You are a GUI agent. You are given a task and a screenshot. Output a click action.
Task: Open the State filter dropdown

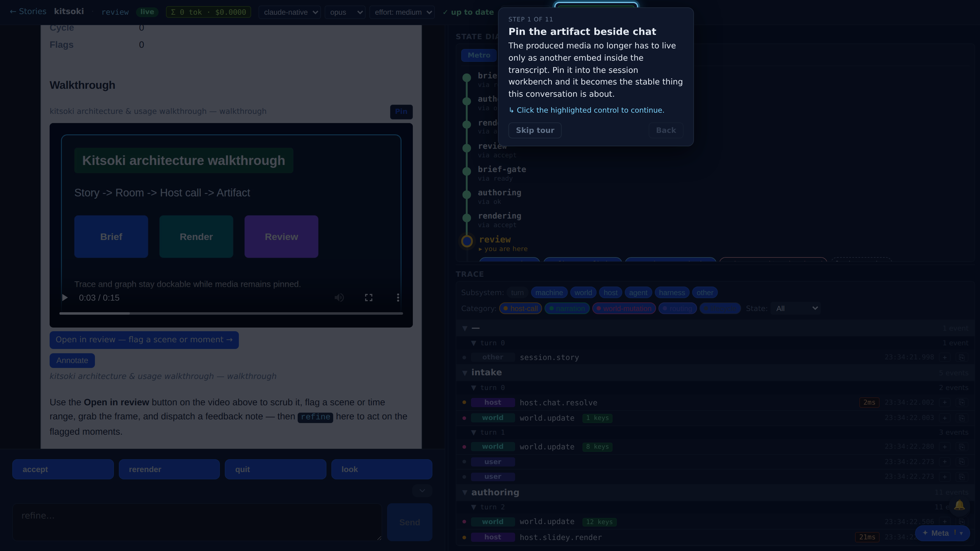coord(796,308)
